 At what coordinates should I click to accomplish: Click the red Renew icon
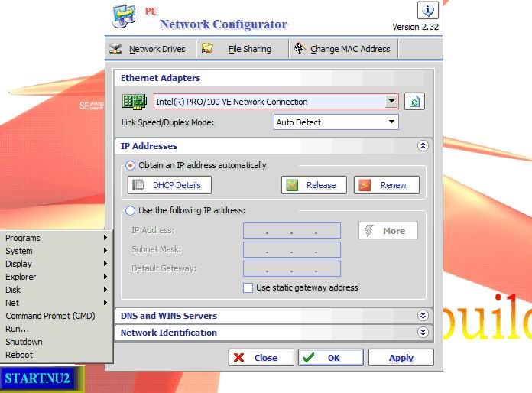pyautogui.click(x=365, y=185)
